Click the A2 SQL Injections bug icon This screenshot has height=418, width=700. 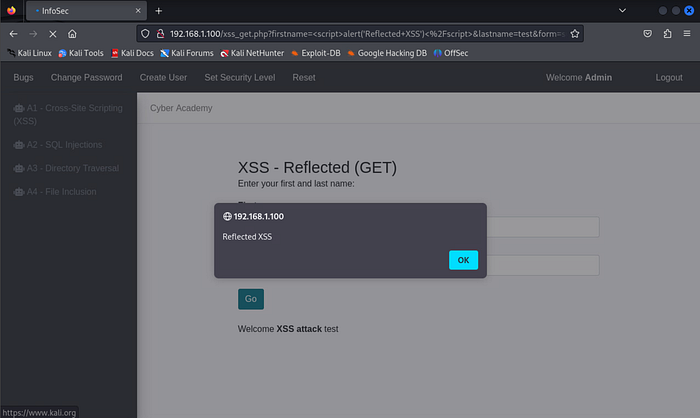click(x=19, y=145)
